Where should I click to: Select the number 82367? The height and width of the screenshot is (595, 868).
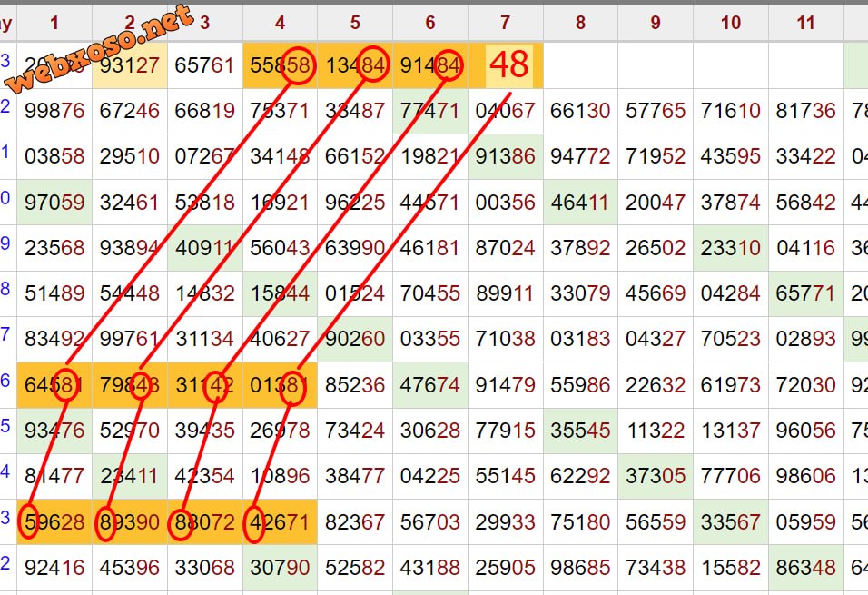click(355, 521)
